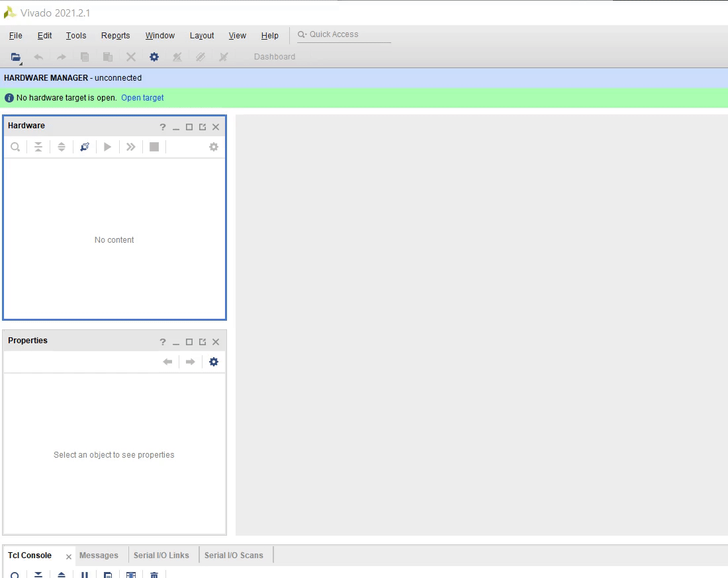
Task: Close the Hardware panel
Action: 216,127
